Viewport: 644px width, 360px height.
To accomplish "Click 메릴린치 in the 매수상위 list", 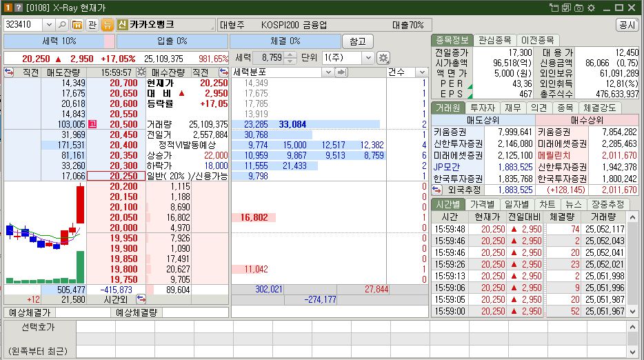I will [x=554, y=155].
